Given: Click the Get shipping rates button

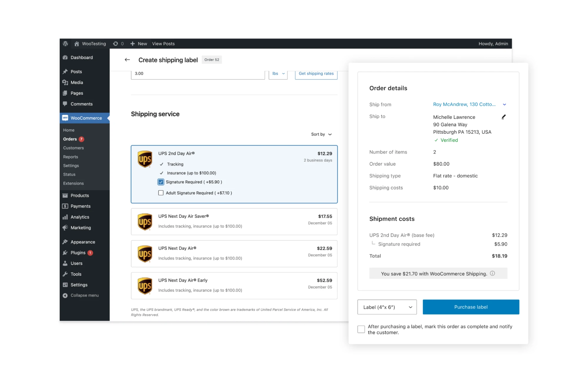Looking at the screenshot, I should coord(316,74).
